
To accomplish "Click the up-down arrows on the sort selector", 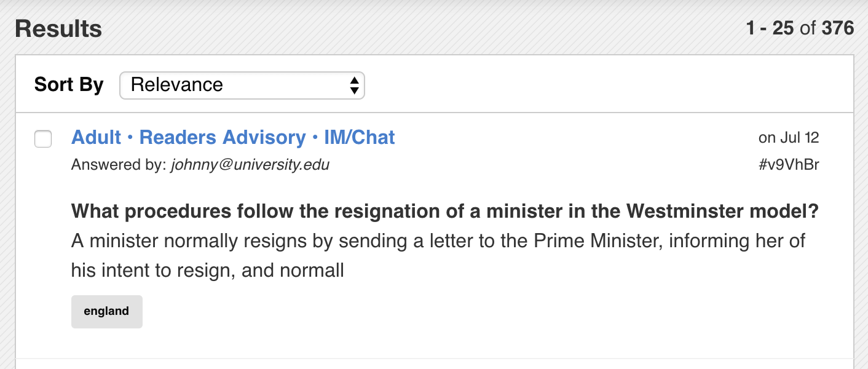I will pos(354,85).
